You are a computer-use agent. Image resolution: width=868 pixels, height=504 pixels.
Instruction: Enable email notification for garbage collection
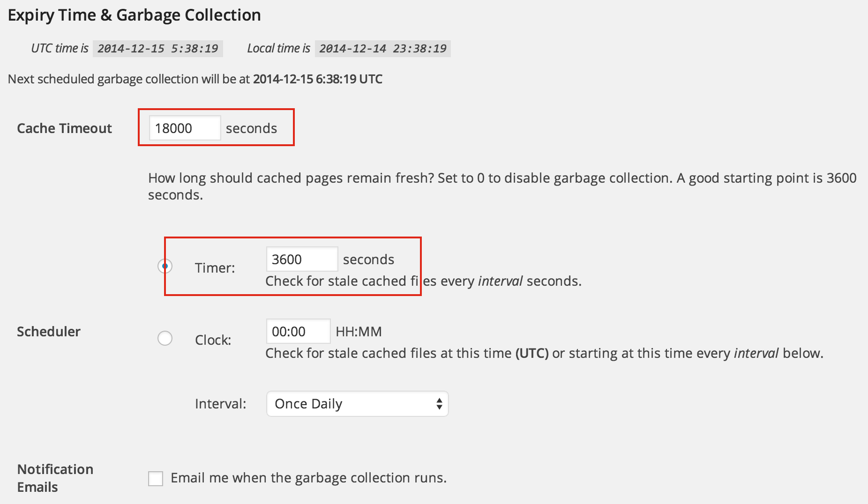156,479
